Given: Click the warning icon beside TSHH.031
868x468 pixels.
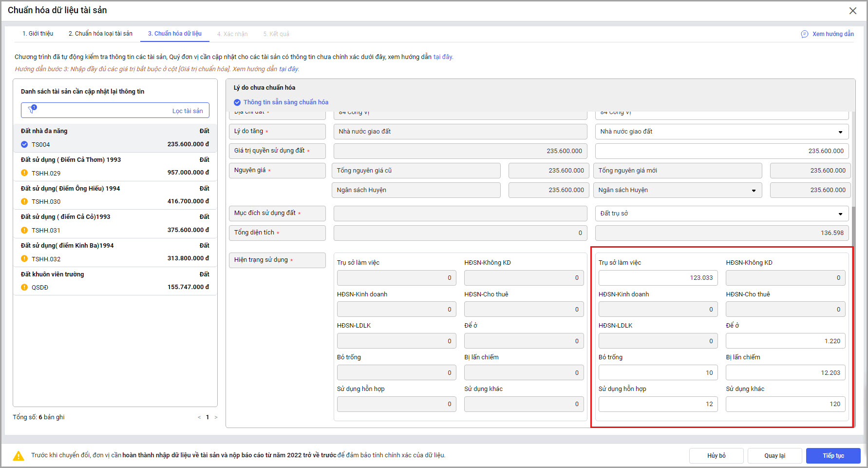Looking at the screenshot, I should pyautogui.click(x=24, y=230).
